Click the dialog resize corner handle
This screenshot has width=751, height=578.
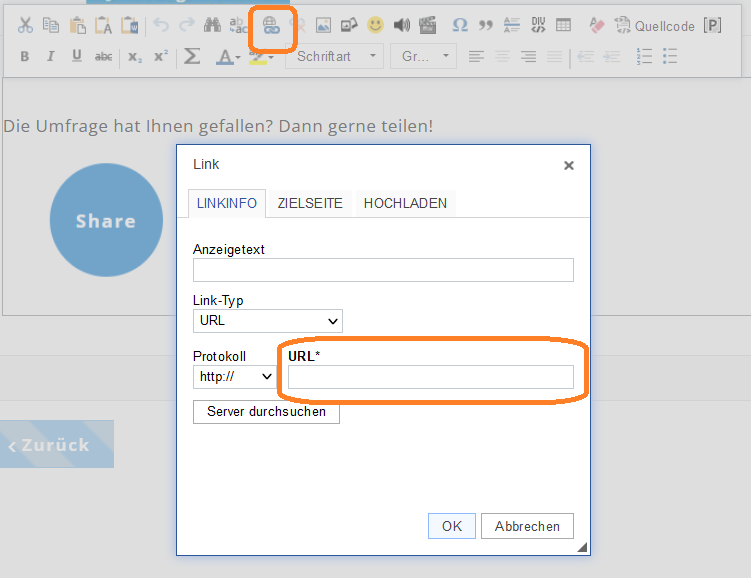(582, 547)
